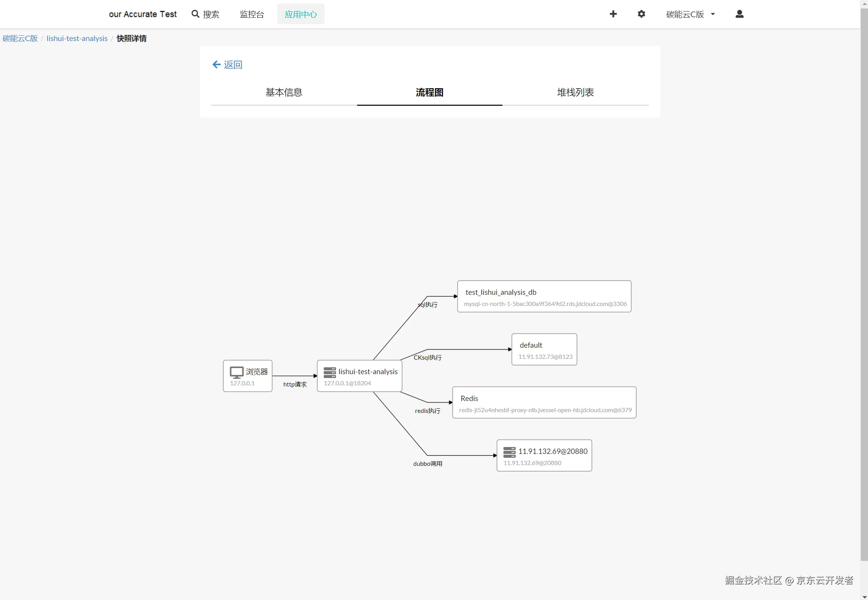Click server icon in lishui-test-analysis node
Viewport: 868px width, 600px height.
(x=329, y=372)
